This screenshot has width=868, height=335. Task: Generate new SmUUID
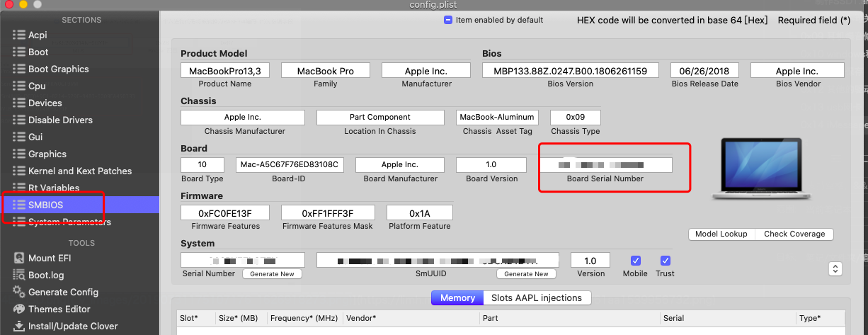coord(526,274)
